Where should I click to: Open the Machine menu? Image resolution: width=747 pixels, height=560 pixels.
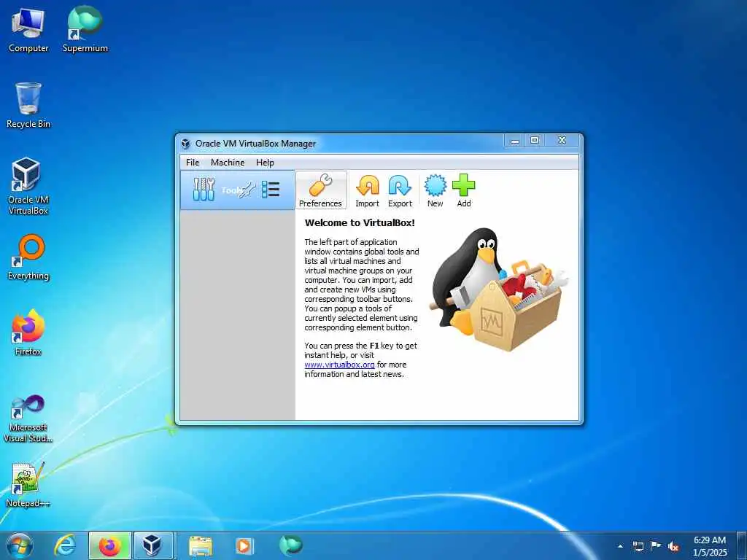(x=228, y=163)
